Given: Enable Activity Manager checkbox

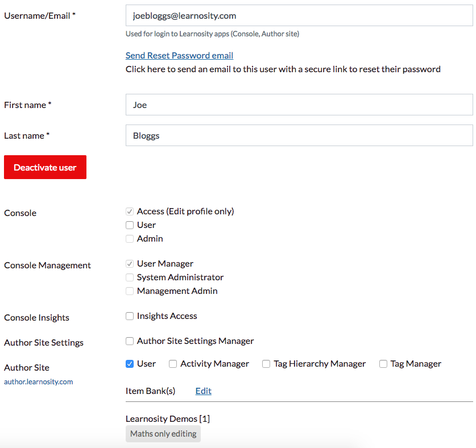Looking at the screenshot, I should point(173,364).
